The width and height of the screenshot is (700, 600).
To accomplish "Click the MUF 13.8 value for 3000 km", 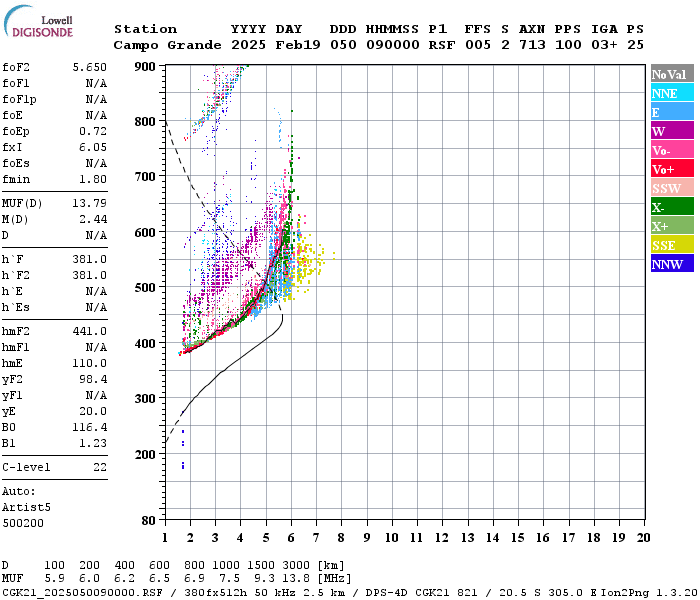I will (296, 579).
